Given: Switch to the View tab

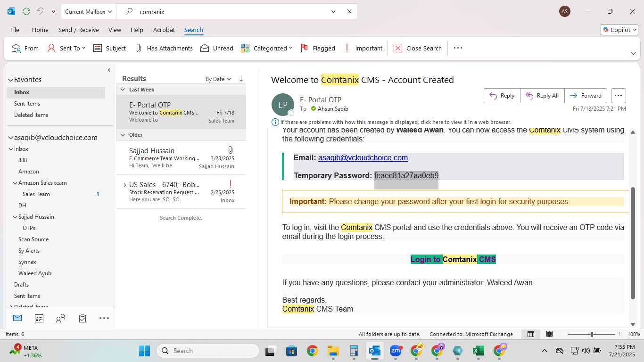Looking at the screenshot, I should coord(115,30).
